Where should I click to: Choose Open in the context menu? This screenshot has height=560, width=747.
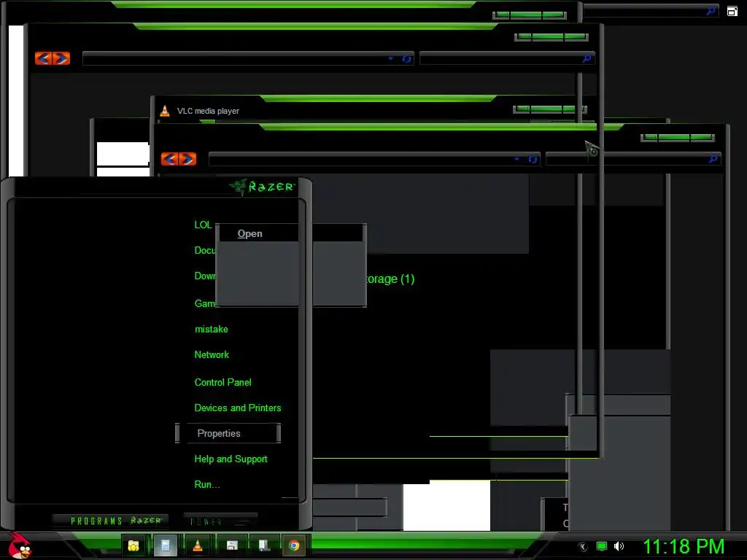tap(249, 233)
